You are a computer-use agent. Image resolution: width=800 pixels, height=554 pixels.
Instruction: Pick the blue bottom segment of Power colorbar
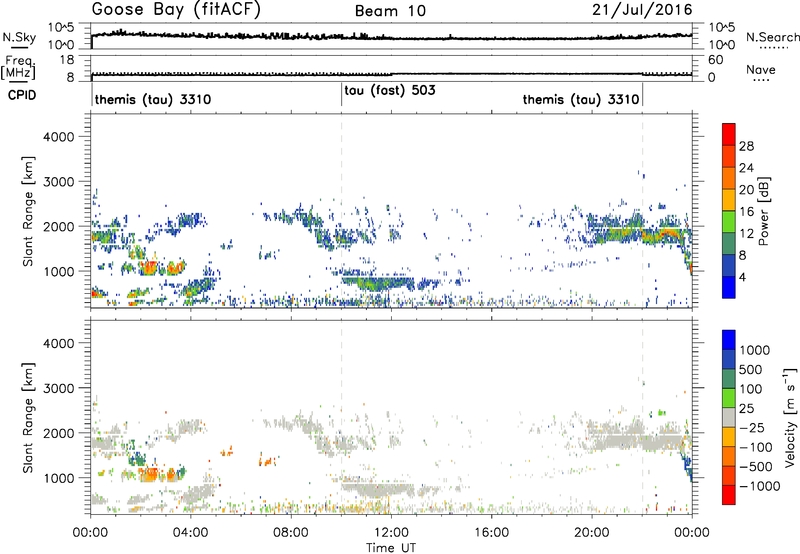tap(729, 287)
